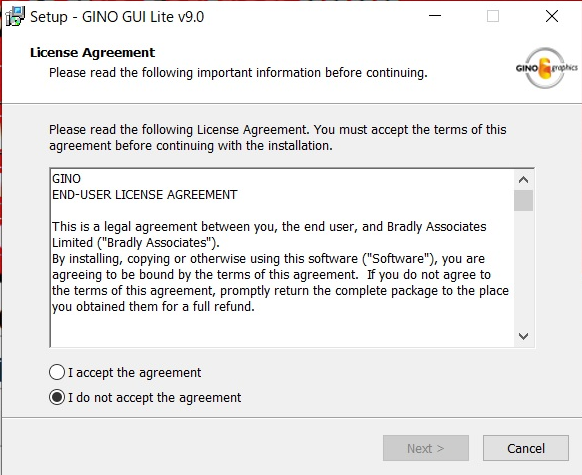582x475 pixels.
Task: Click inside the license agreement text box
Action: coord(282,258)
